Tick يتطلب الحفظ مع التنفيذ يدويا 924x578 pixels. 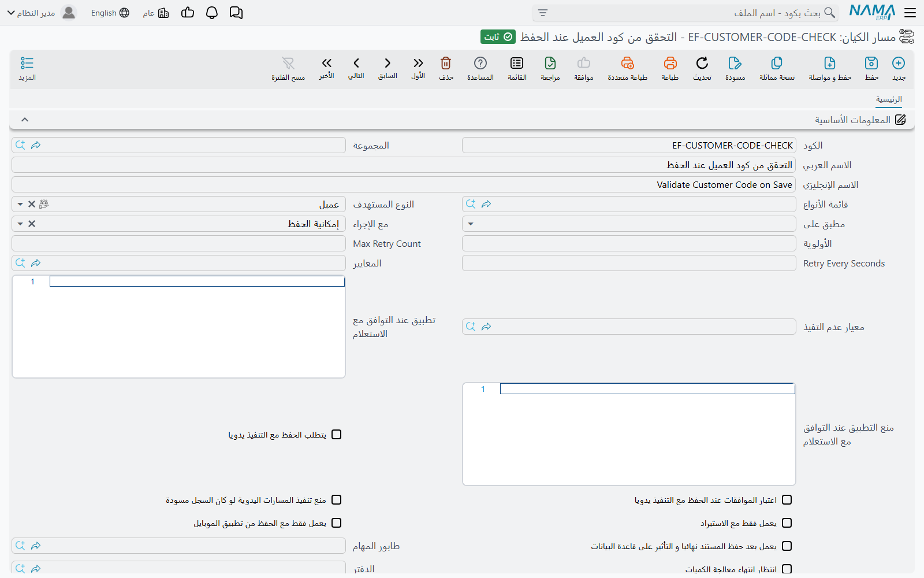click(x=337, y=435)
